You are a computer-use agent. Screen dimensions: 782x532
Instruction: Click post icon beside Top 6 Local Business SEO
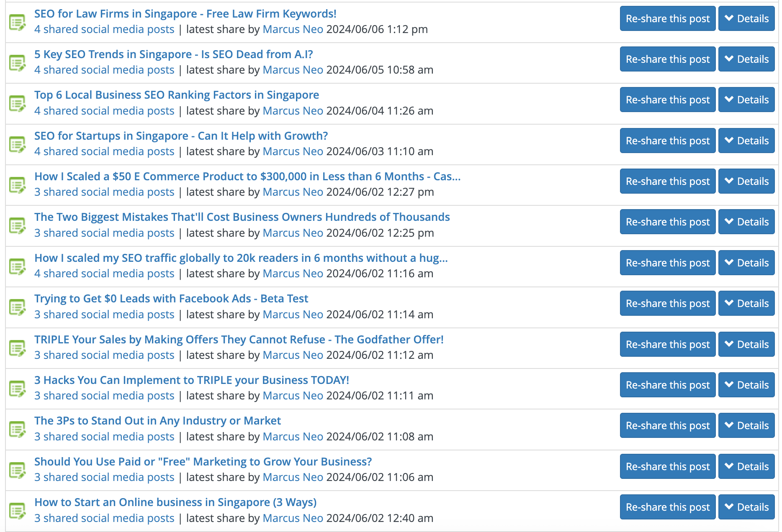click(x=18, y=103)
